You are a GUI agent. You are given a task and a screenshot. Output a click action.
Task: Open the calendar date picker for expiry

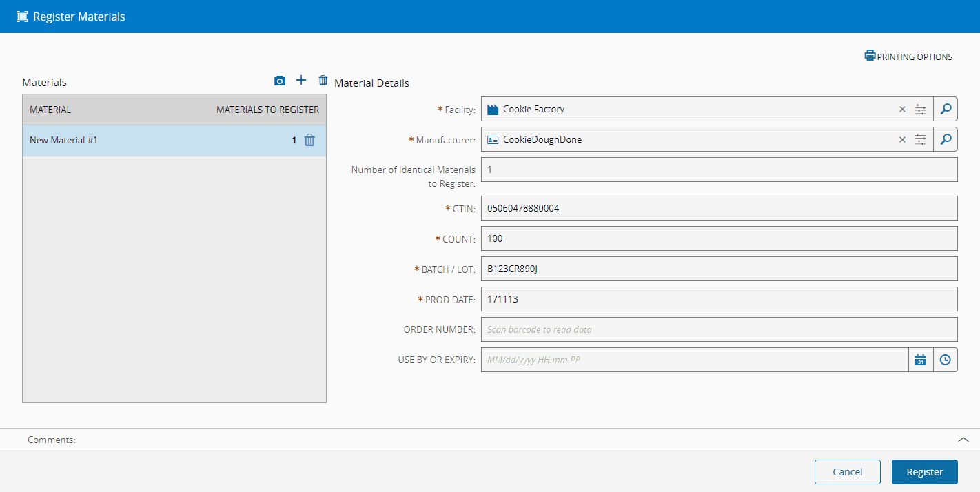pyautogui.click(x=920, y=360)
